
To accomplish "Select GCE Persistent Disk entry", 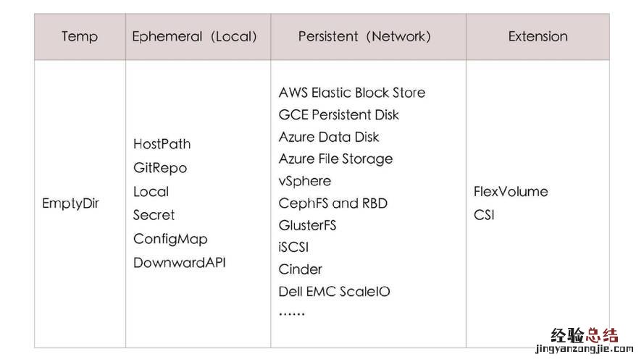I will pyautogui.click(x=339, y=114).
